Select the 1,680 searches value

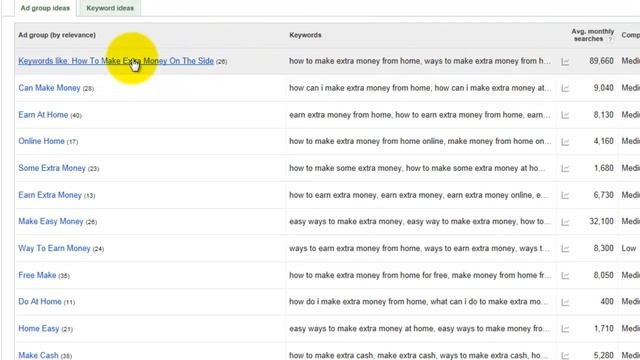[603, 168]
